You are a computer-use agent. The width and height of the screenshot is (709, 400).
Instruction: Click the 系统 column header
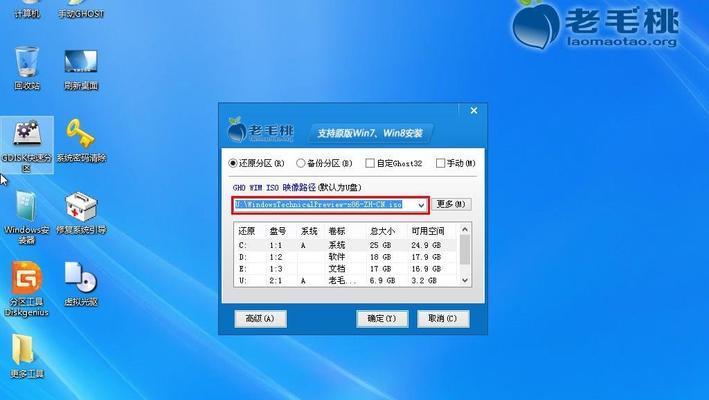(x=311, y=231)
